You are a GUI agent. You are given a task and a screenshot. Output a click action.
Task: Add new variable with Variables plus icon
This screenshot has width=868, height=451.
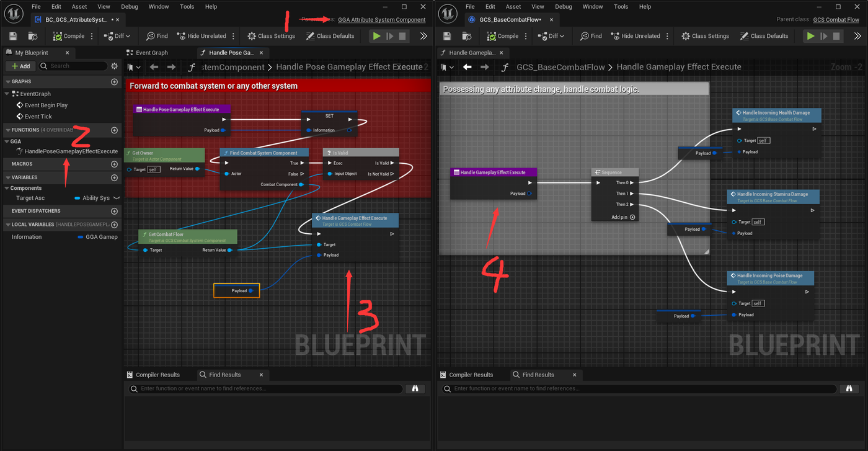114,177
